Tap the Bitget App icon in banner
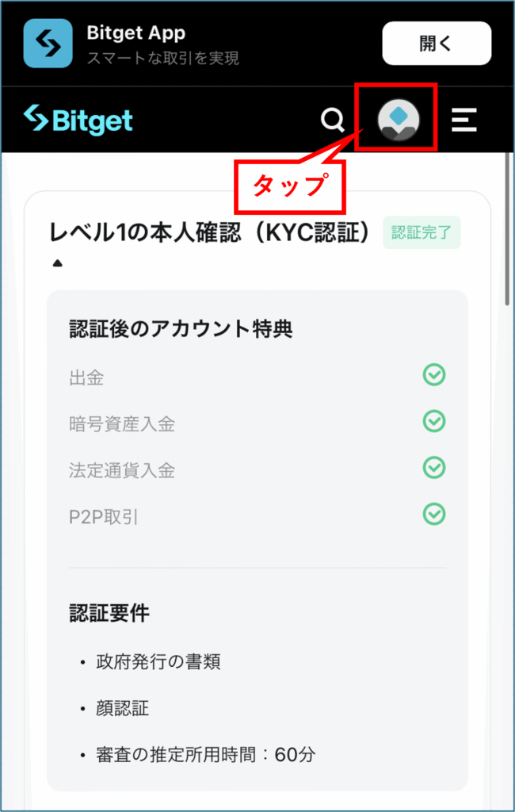 [x=48, y=43]
